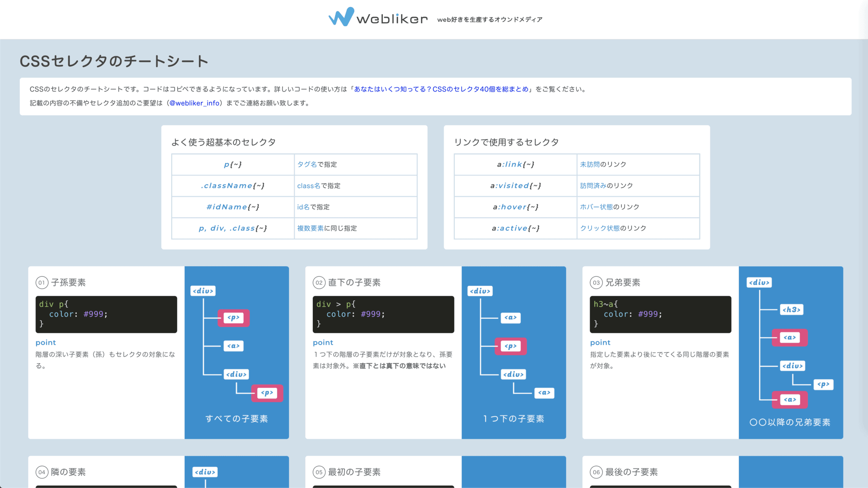Select the h3~a code block to copy it
Viewport: 868px width, 488px height.
click(x=660, y=314)
